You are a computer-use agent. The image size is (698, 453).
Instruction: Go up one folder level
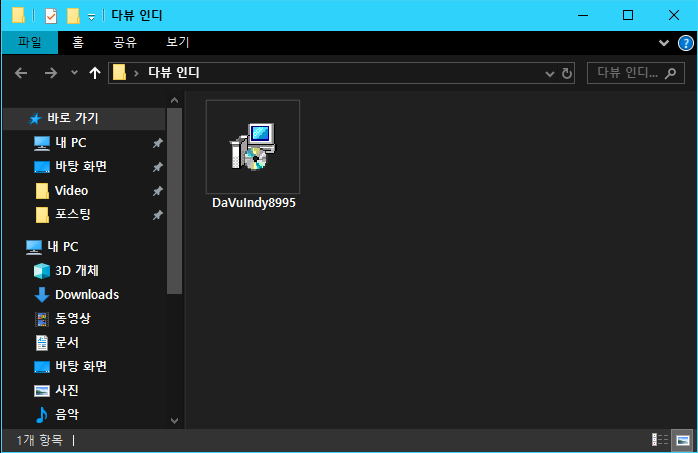94,73
